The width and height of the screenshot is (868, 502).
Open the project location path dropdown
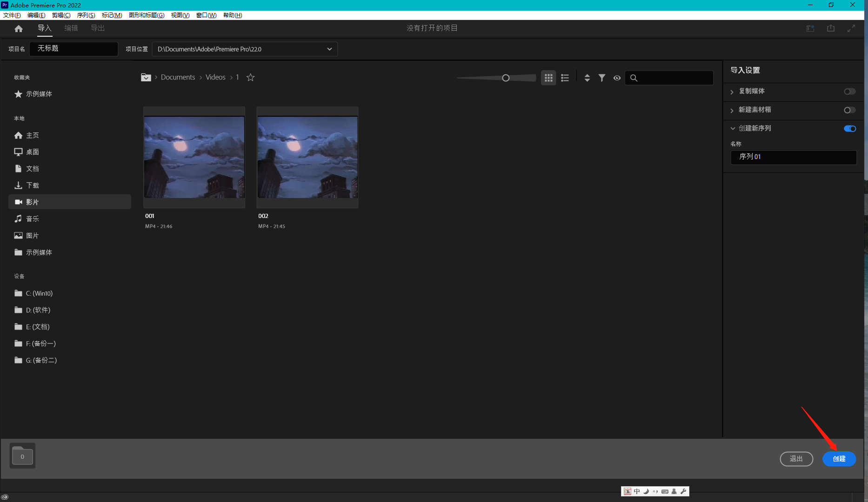point(329,49)
